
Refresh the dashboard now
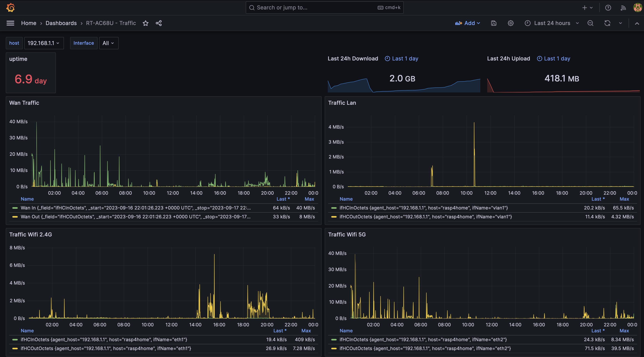[607, 23]
